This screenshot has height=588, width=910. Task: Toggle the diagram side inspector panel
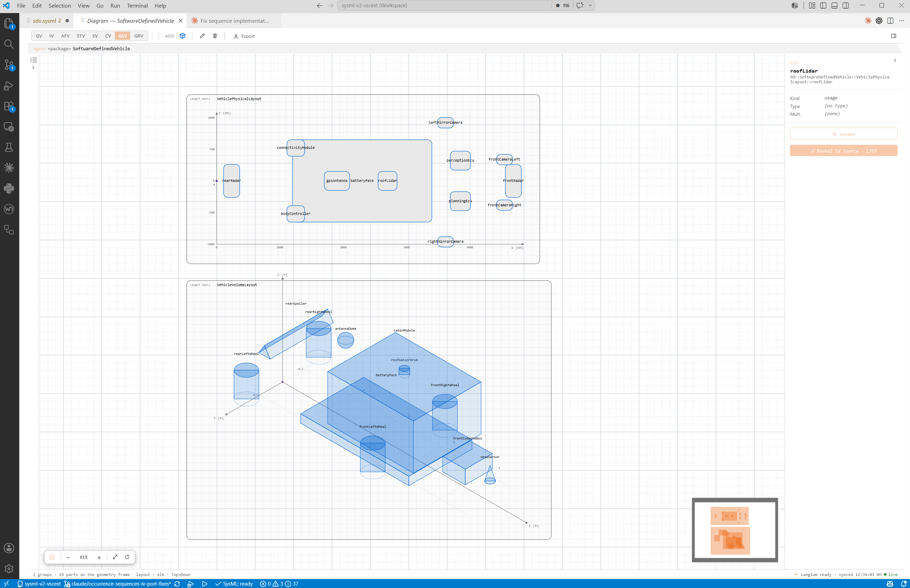click(893, 36)
